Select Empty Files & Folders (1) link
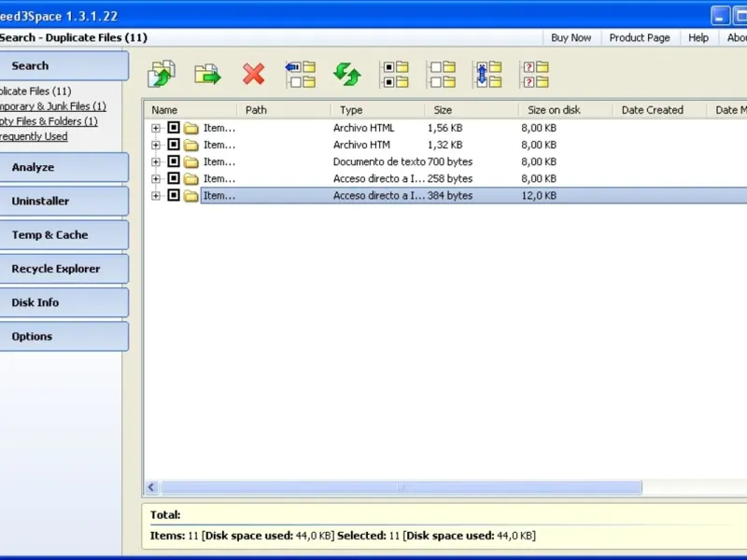This screenshot has height=560, width=747. click(x=49, y=121)
